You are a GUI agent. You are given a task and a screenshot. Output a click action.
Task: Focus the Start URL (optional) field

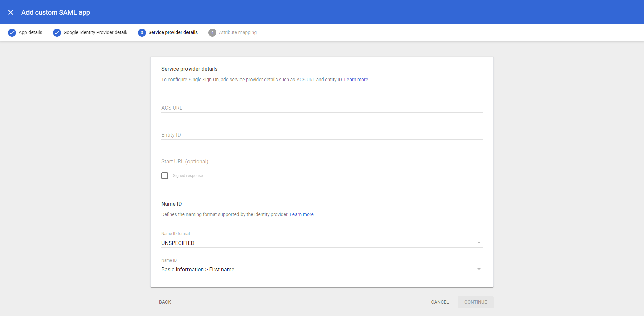click(x=321, y=161)
